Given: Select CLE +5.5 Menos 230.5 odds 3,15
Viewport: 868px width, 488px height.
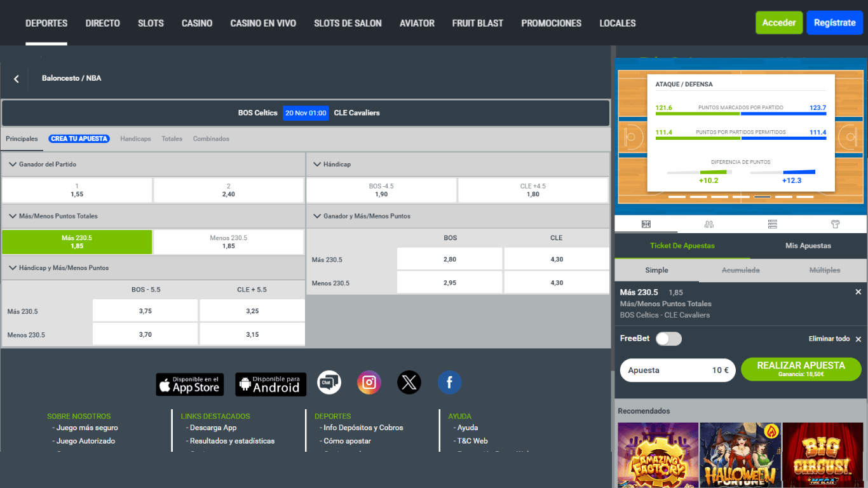Looking at the screenshot, I should pyautogui.click(x=252, y=334).
